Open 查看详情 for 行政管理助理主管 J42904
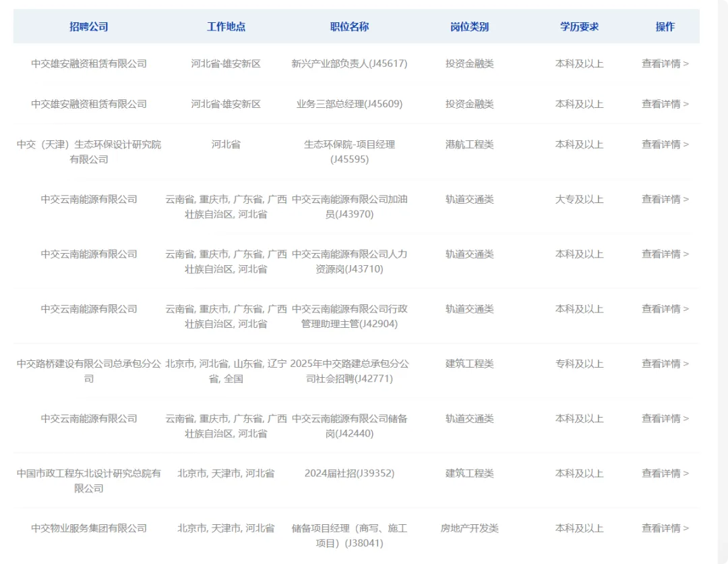The width and height of the screenshot is (728, 564). tap(665, 309)
